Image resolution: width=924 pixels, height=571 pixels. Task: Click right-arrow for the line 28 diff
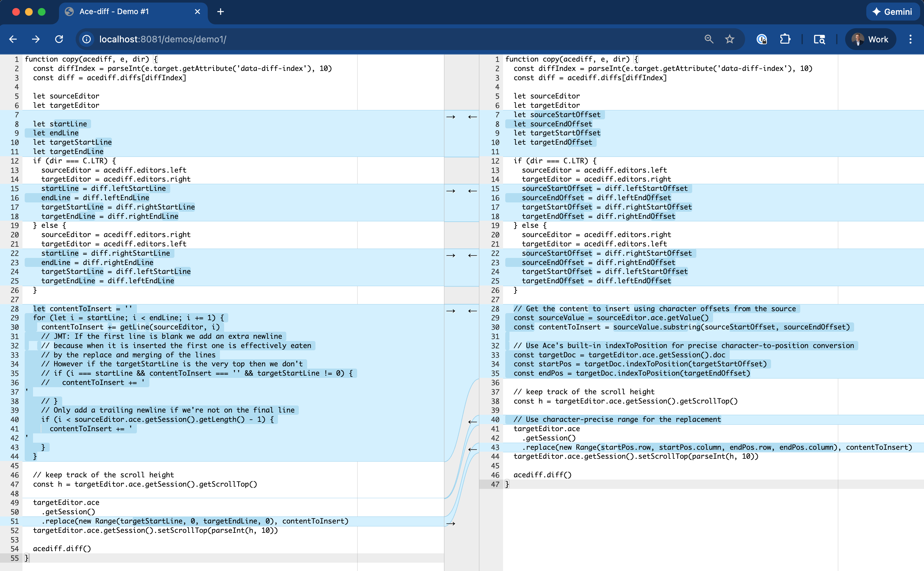click(451, 311)
